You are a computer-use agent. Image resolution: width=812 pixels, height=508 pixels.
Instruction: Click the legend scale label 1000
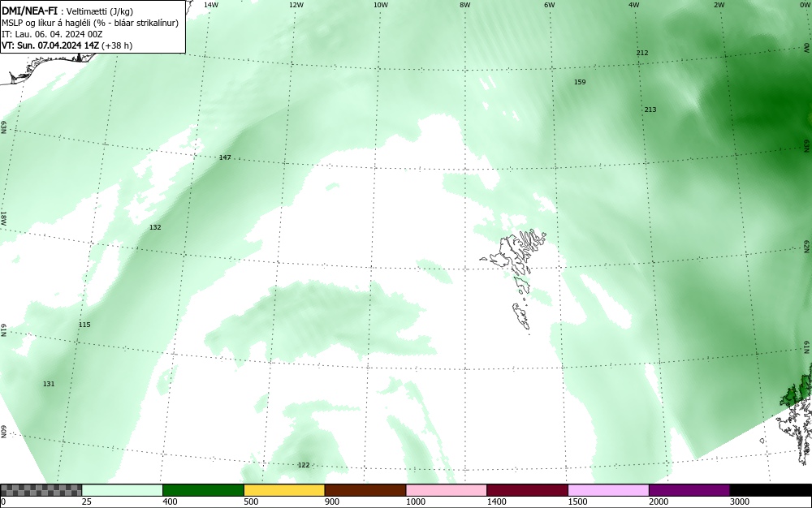click(x=415, y=502)
